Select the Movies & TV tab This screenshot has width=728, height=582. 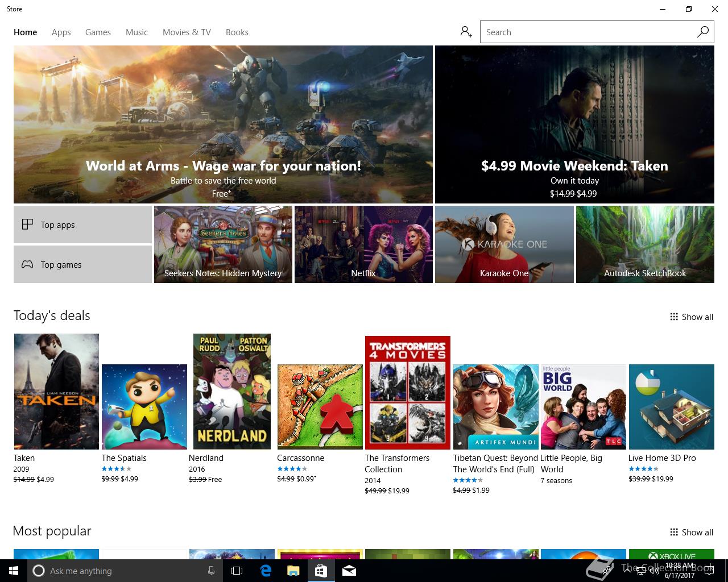[x=187, y=32]
